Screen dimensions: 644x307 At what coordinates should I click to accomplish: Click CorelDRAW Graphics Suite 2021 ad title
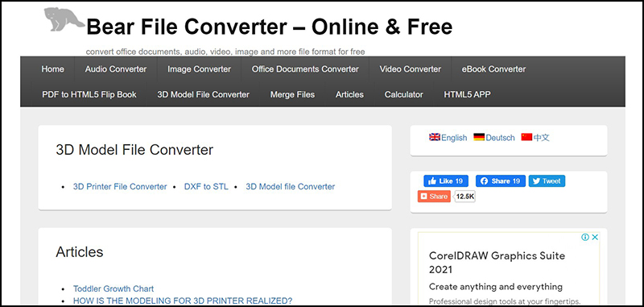pos(497,263)
